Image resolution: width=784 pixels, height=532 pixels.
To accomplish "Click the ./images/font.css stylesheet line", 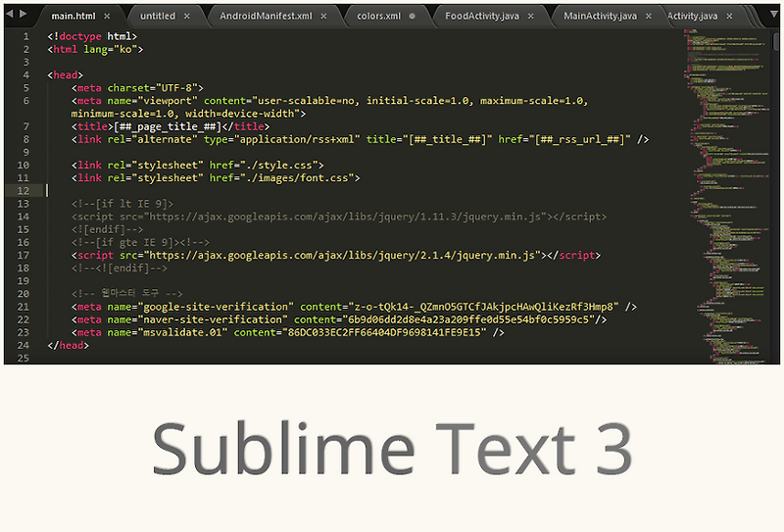I will click(x=216, y=178).
